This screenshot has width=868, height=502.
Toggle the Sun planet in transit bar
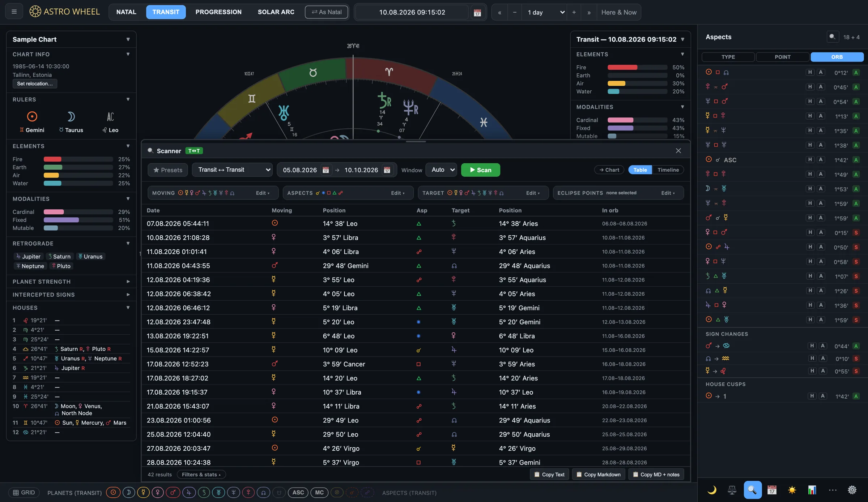pos(113,492)
